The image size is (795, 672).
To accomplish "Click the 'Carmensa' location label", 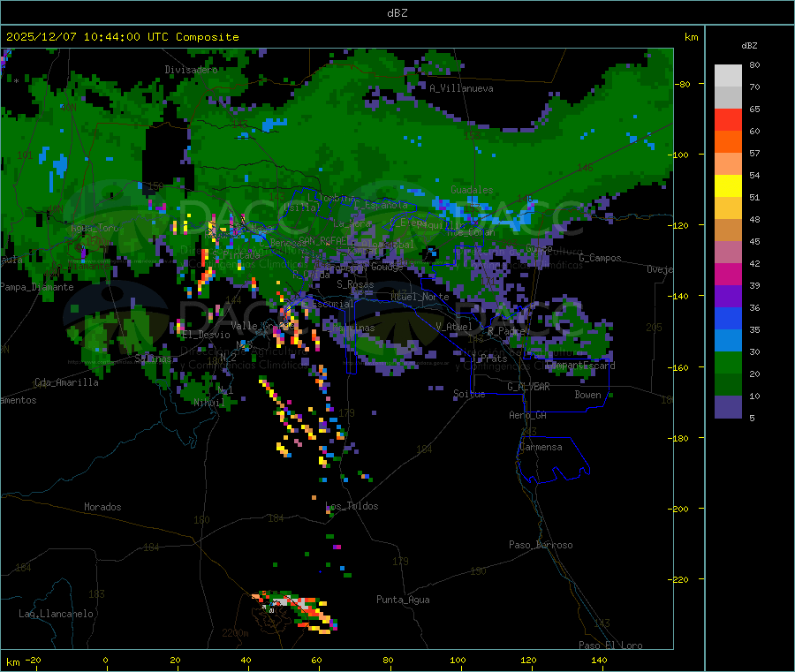I will [x=541, y=447].
